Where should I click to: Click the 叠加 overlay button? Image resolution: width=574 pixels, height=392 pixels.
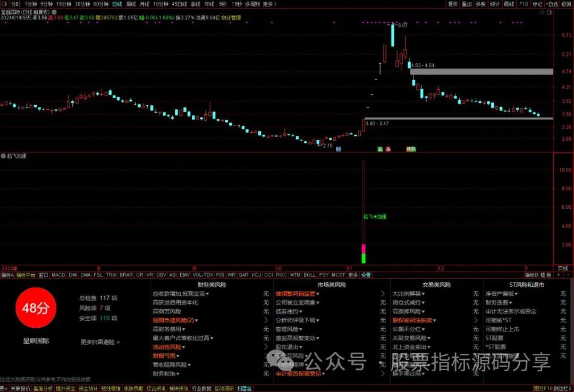tap(467, 4)
